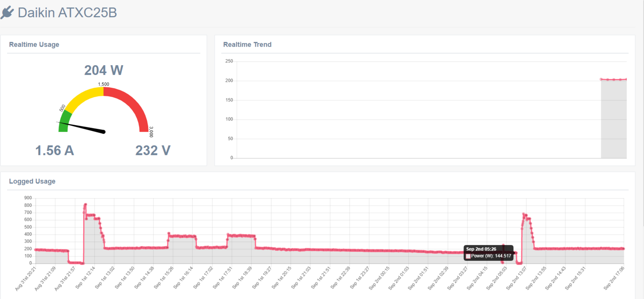Click the Sep 2nd 13:07 time label
Screen dimensions: 644x299
516,277
